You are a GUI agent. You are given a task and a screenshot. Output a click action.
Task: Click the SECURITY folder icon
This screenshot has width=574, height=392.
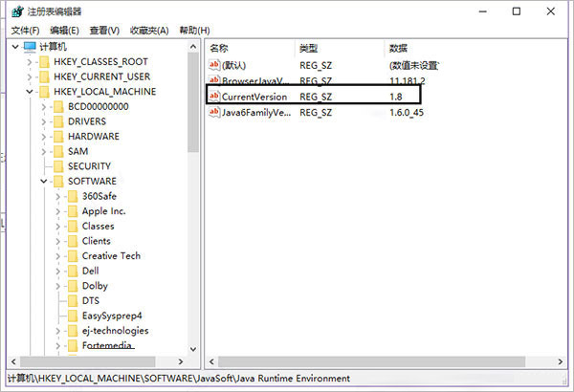coord(58,166)
